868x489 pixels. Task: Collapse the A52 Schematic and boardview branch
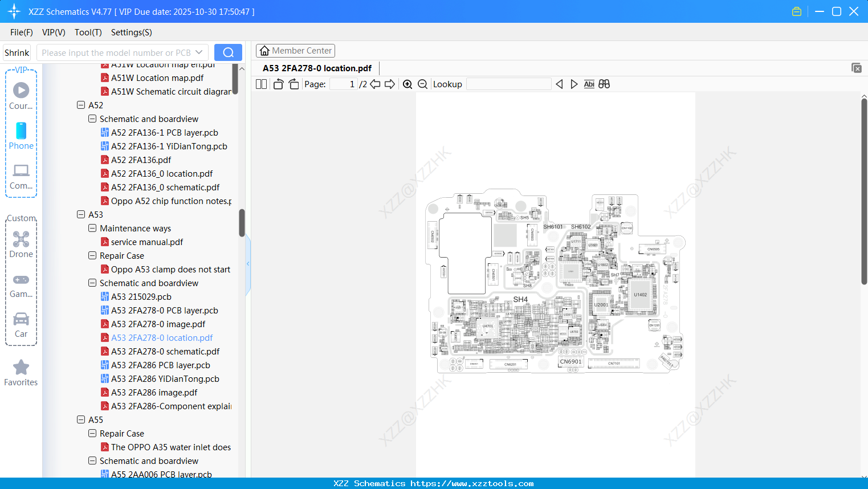(x=92, y=119)
